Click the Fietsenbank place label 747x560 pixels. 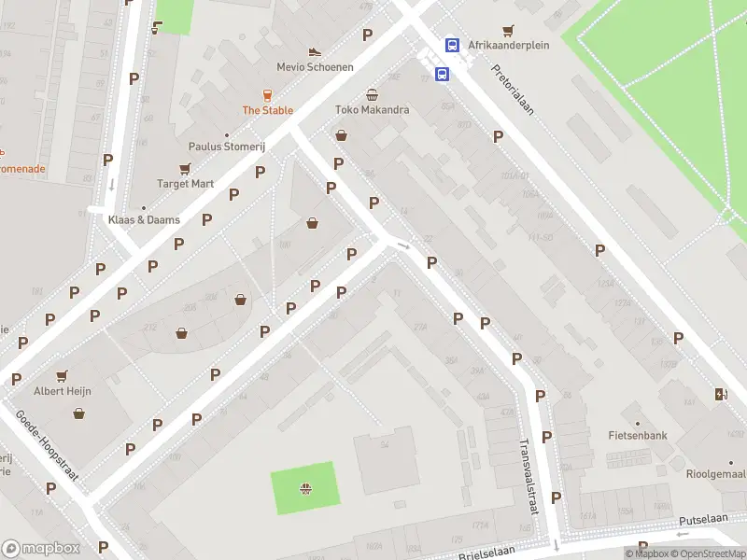[x=638, y=435]
